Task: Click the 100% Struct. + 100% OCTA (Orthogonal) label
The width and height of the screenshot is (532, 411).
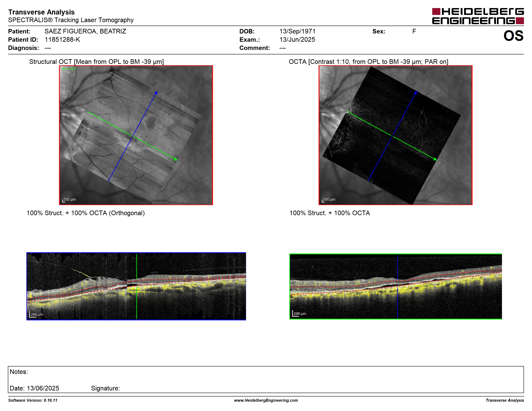Action: click(x=86, y=213)
